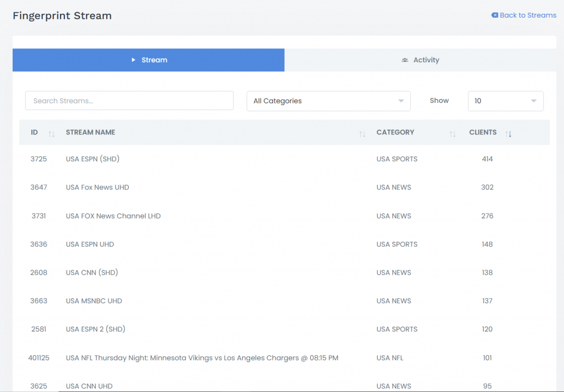Open the USA Fox News UHD row

pos(97,187)
